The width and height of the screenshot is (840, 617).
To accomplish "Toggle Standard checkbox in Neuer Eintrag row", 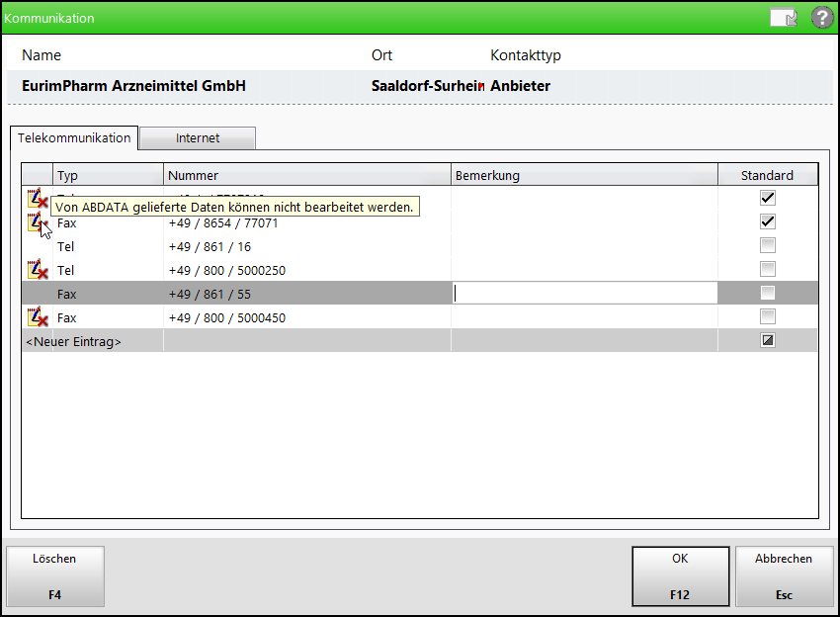I will [x=768, y=340].
